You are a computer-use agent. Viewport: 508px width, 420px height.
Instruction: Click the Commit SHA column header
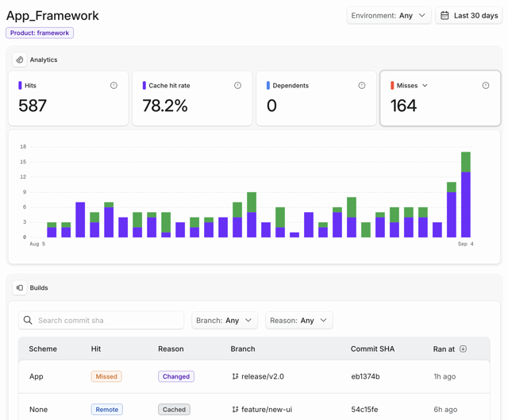coord(372,349)
